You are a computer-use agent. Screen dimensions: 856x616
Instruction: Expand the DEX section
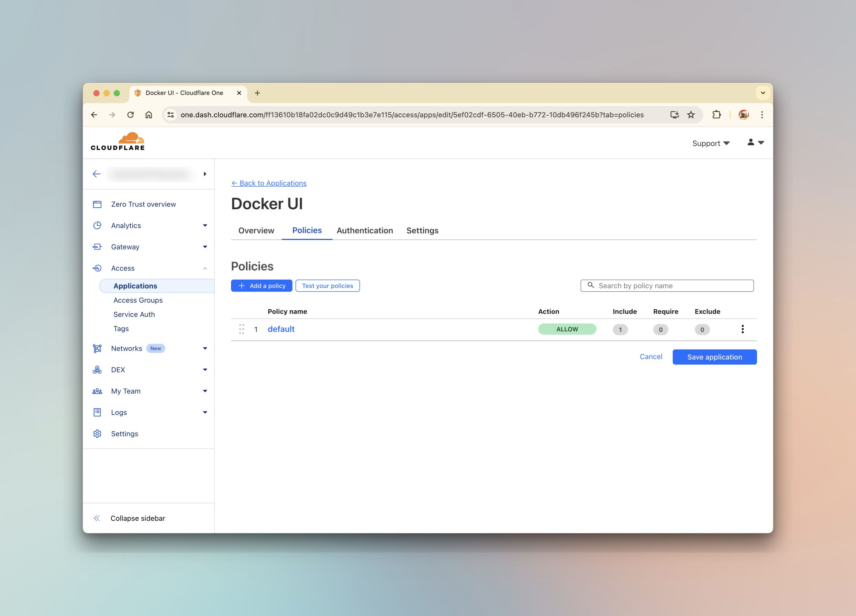[205, 370]
